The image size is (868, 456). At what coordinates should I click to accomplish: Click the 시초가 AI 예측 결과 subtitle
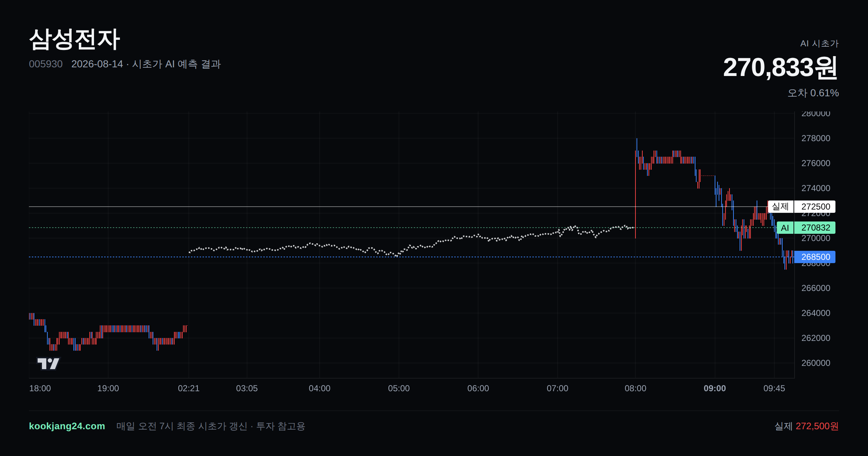(176, 64)
